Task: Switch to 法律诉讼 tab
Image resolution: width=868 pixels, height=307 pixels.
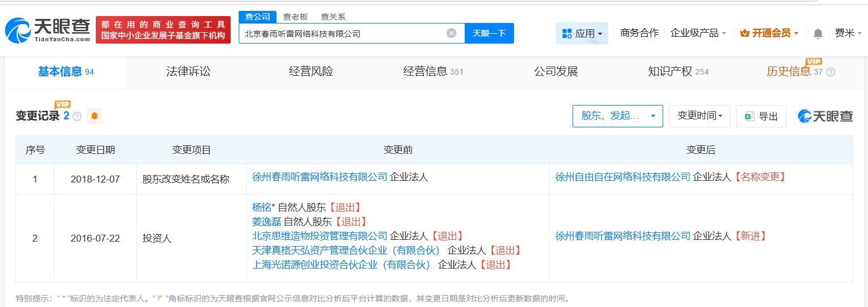Action: click(x=189, y=72)
